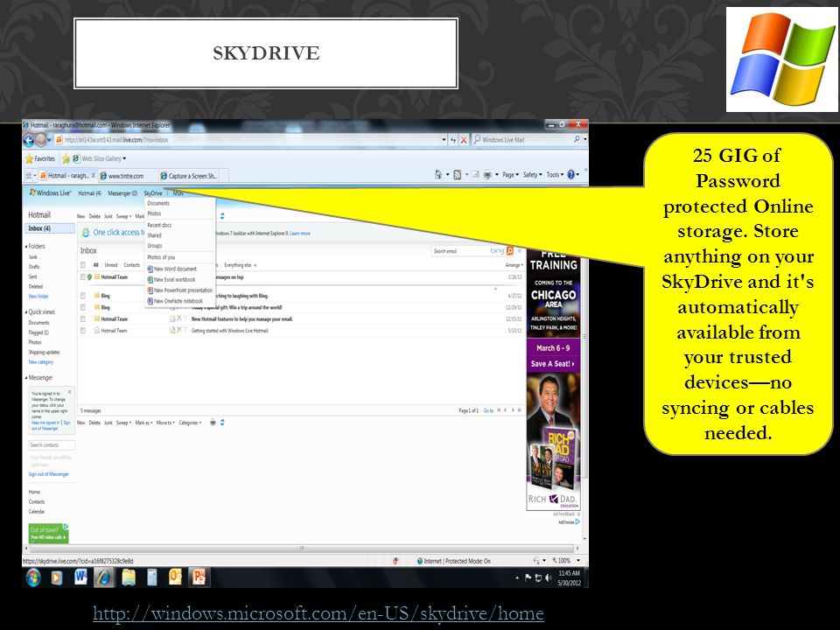Screen dimensions: 840x630
Task: Open windows.microsoft.com skydrive home link
Action: pyautogui.click(x=318, y=612)
